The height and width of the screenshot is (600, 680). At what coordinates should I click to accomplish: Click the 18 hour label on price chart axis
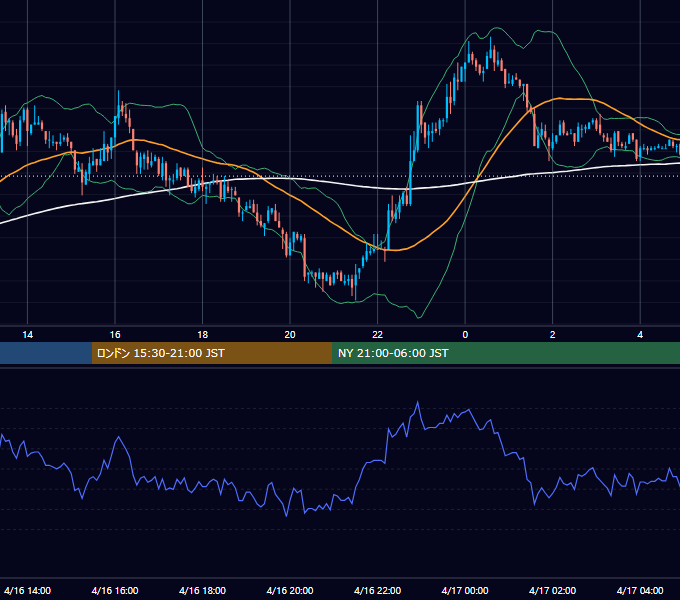pyautogui.click(x=203, y=335)
